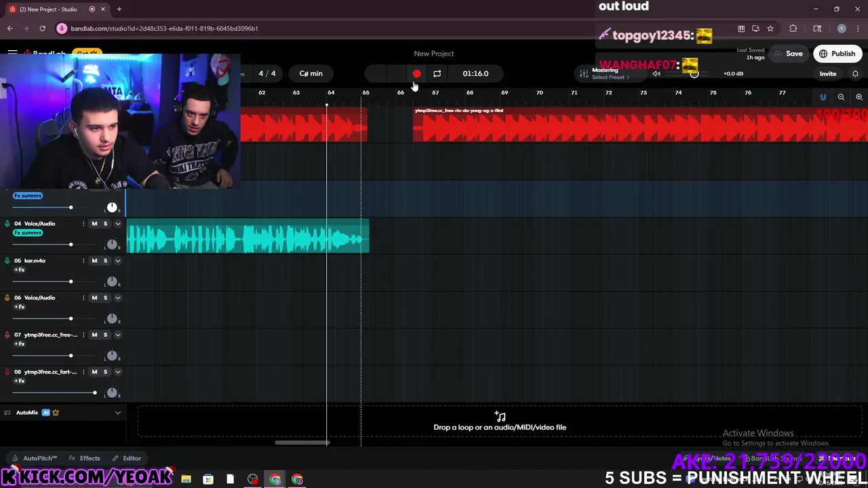The width and height of the screenshot is (868, 488).
Task: Open the 4 / 4 time signature selector
Action: coord(267,73)
